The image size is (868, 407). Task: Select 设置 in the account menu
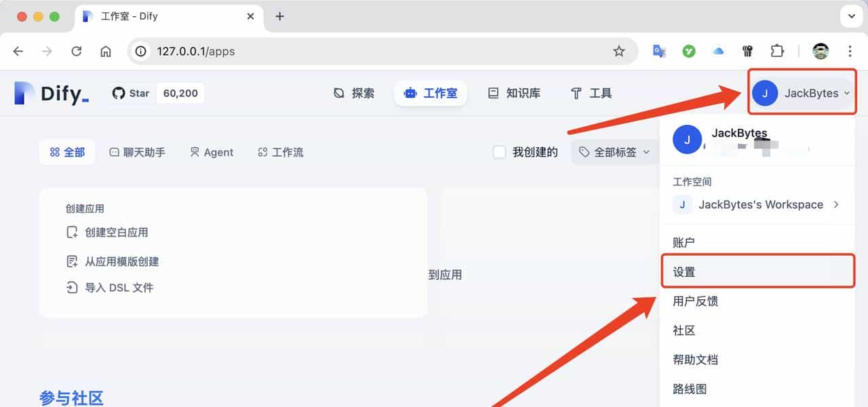click(x=684, y=271)
